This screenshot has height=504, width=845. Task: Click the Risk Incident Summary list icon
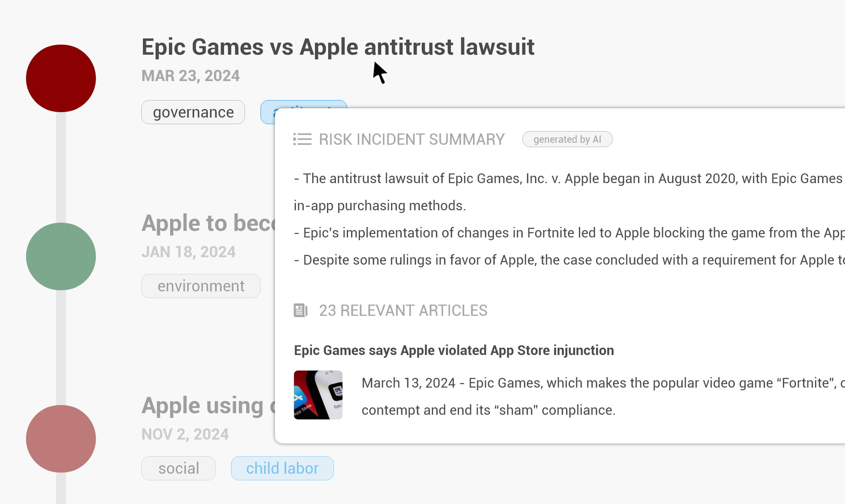302,139
